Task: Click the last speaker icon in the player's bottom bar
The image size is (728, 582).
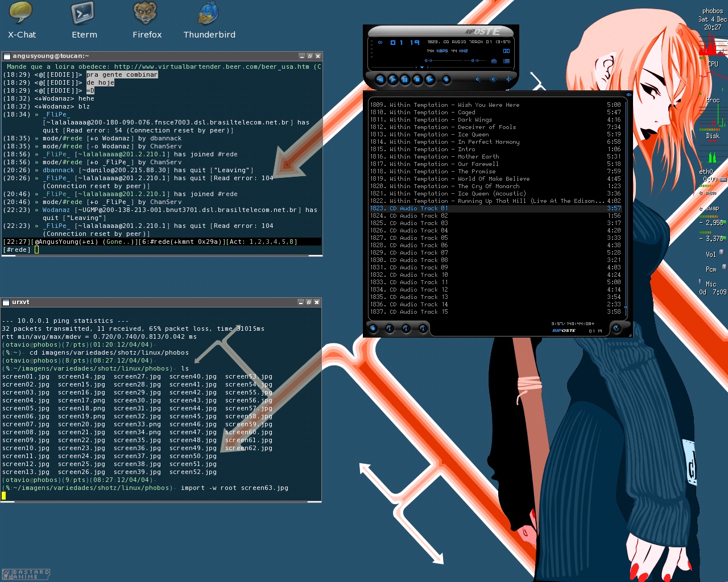Action: 508,80
